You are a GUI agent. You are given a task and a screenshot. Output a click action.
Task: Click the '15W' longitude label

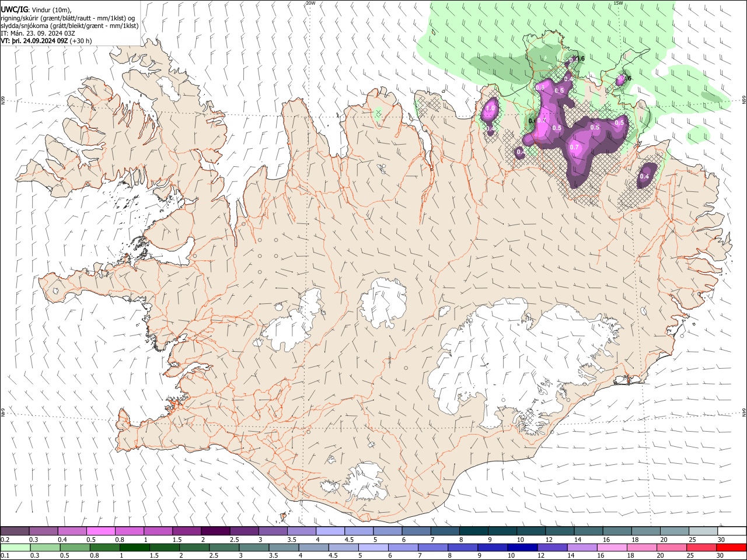618,3
